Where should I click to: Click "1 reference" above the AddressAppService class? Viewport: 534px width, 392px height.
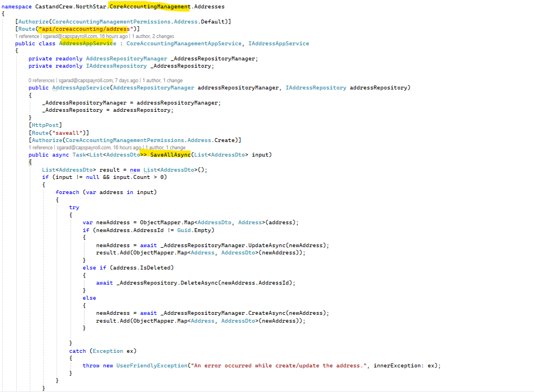(x=27, y=36)
